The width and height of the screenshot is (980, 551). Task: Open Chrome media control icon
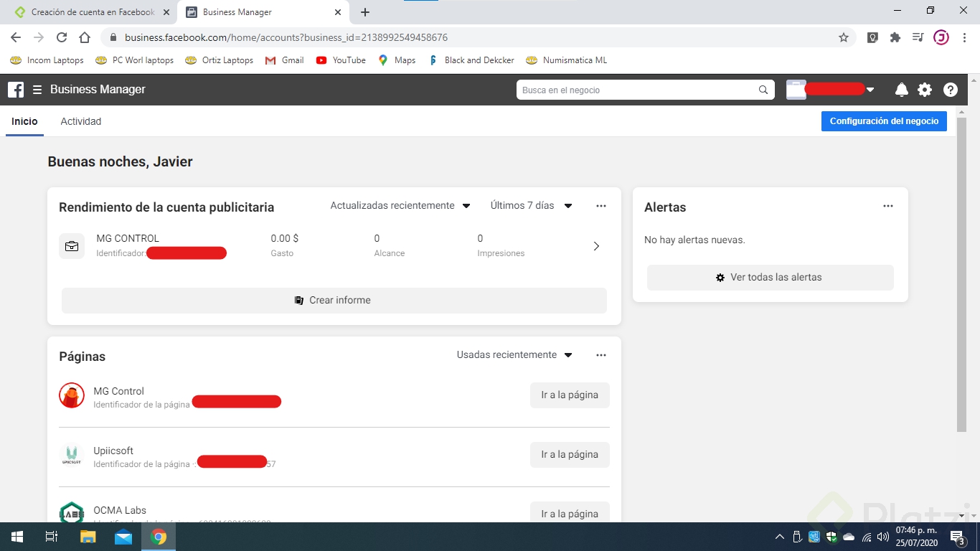pyautogui.click(x=918, y=37)
